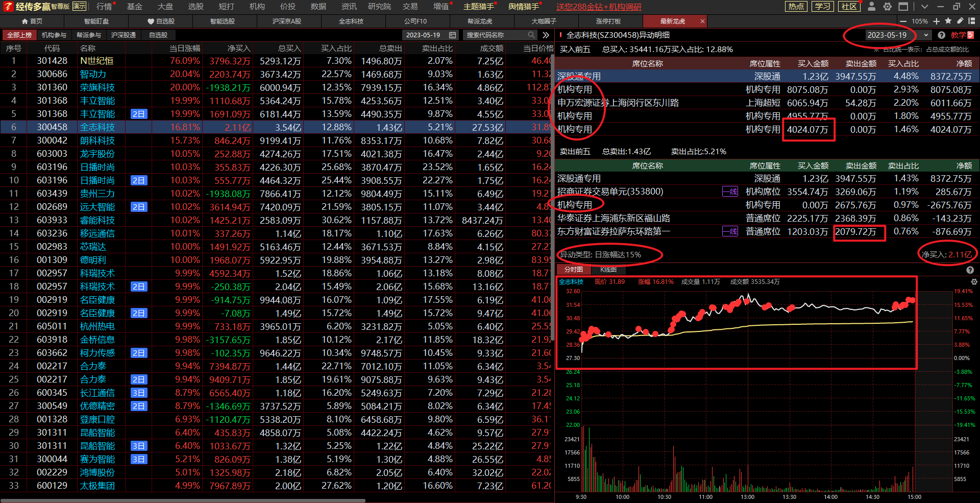Click the 申万宏源证券上海闵行区东川路 seat row
The width and height of the screenshot is (980, 503).
767,103
